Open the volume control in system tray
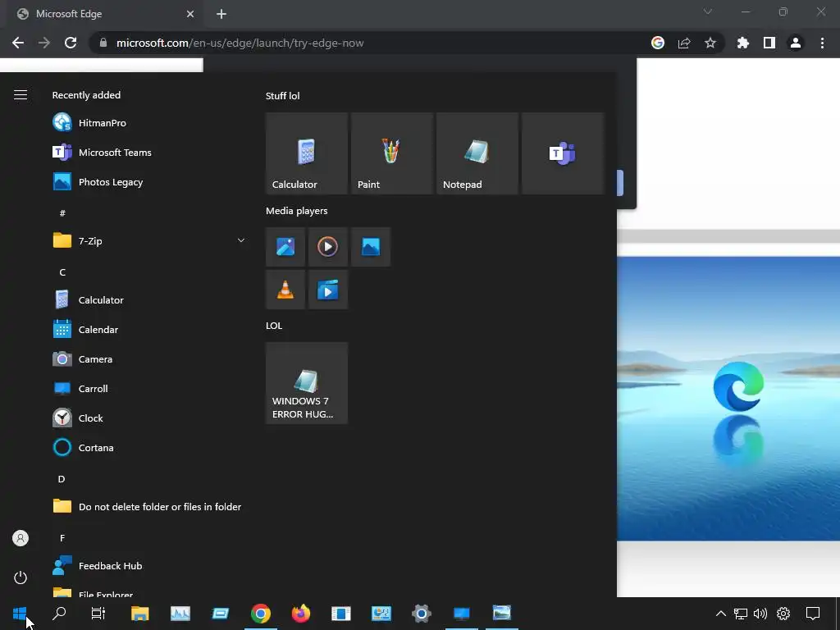The image size is (840, 630). [x=760, y=614]
